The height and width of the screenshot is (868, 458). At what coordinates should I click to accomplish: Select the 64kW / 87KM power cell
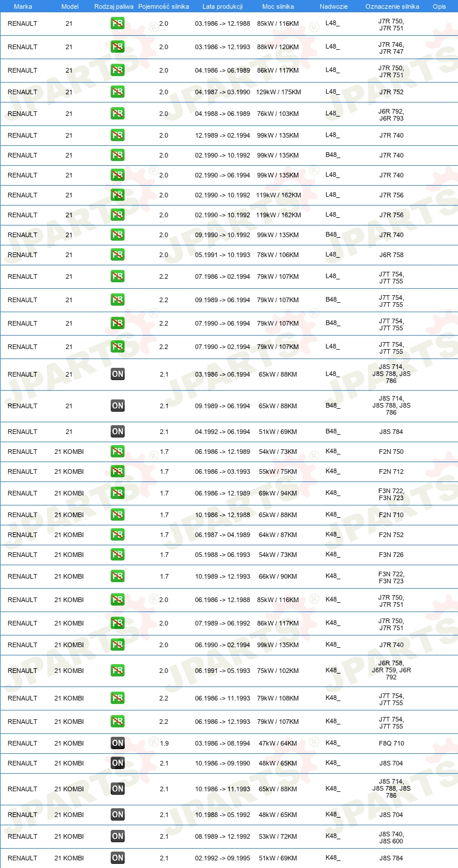click(x=278, y=535)
